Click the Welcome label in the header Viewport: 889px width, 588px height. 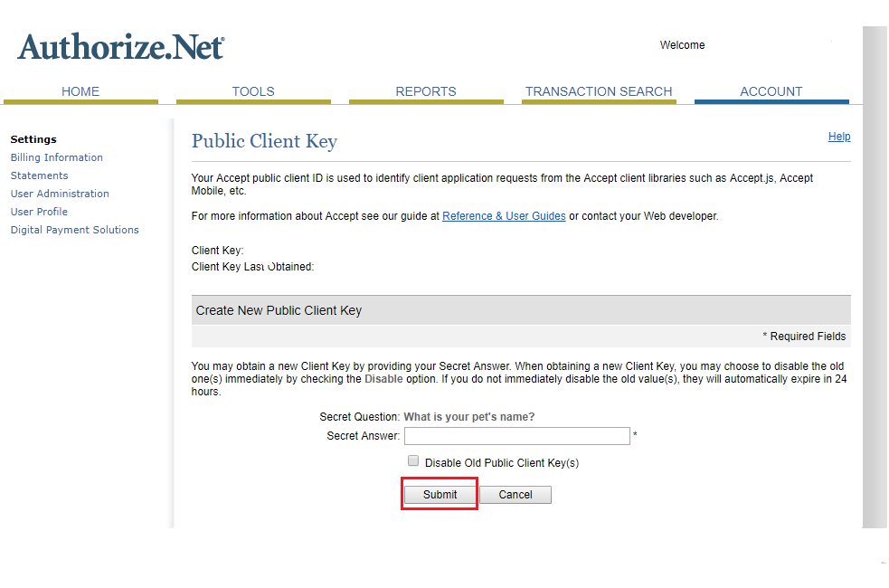682,44
